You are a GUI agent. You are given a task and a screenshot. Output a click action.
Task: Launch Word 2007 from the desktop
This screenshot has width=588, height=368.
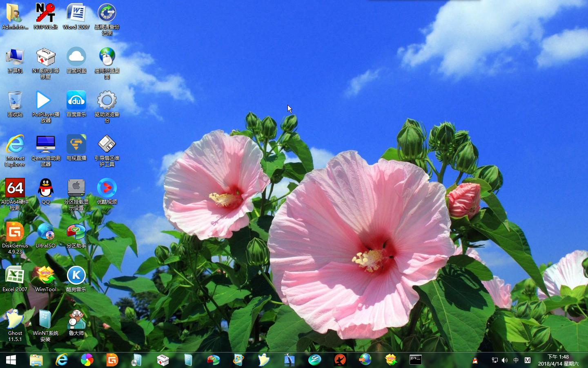click(76, 16)
